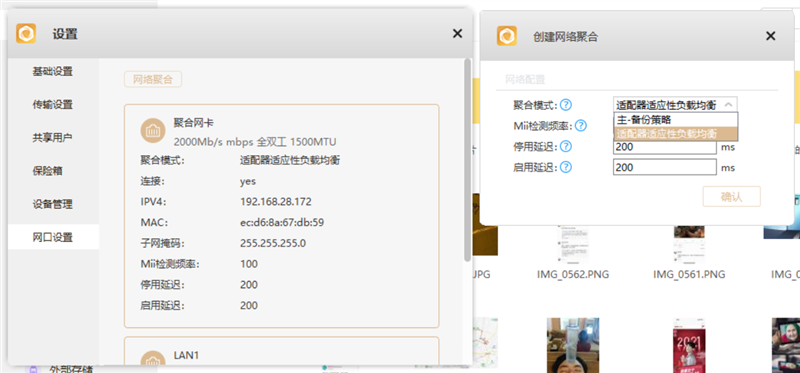
Task: Open help tooltip for 启用延迟
Action: coord(566,167)
